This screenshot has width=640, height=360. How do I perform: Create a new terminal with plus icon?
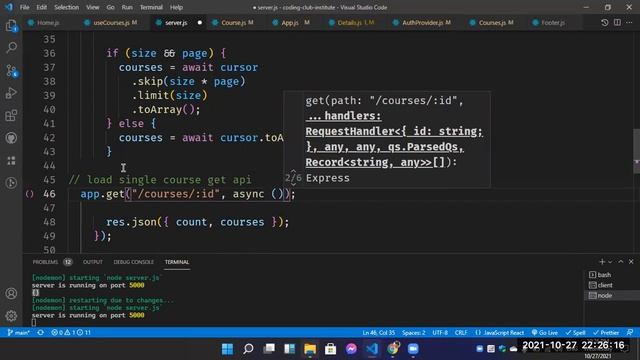point(602,262)
